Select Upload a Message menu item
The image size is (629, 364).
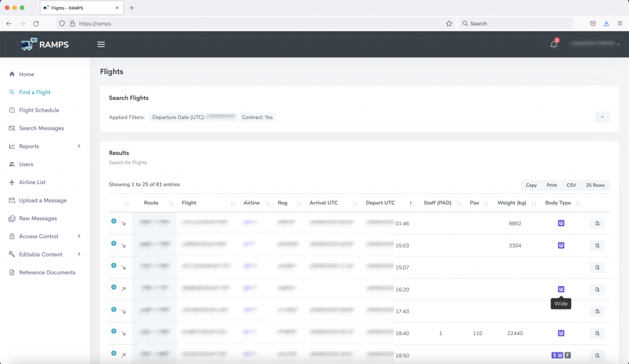tap(42, 201)
